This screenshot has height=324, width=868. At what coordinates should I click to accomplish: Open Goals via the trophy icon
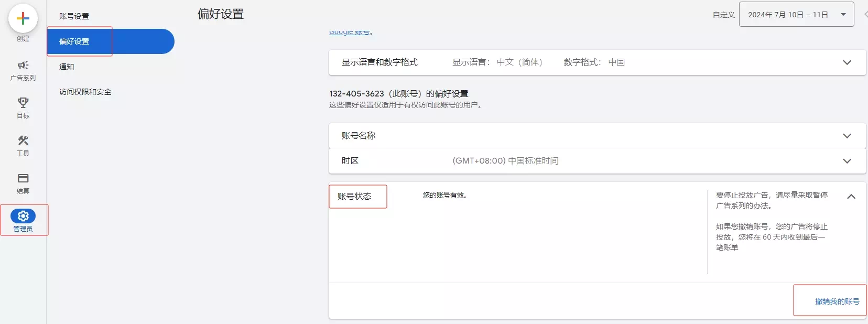23,103
